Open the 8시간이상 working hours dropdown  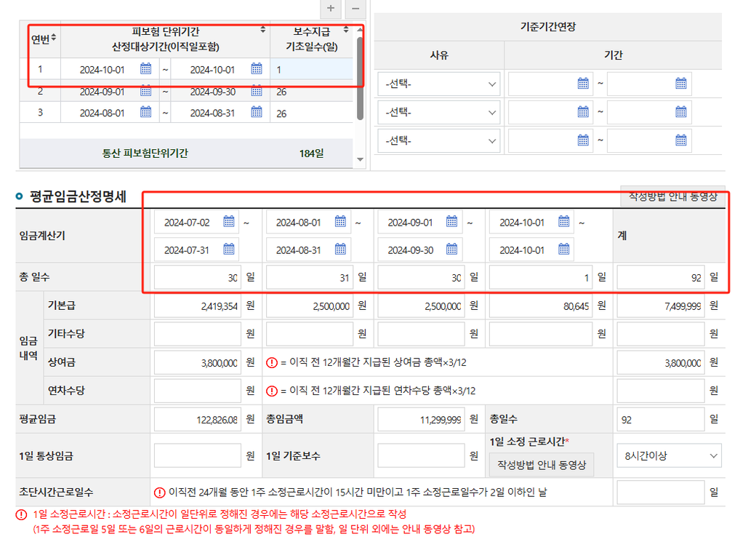coord(668,456)
